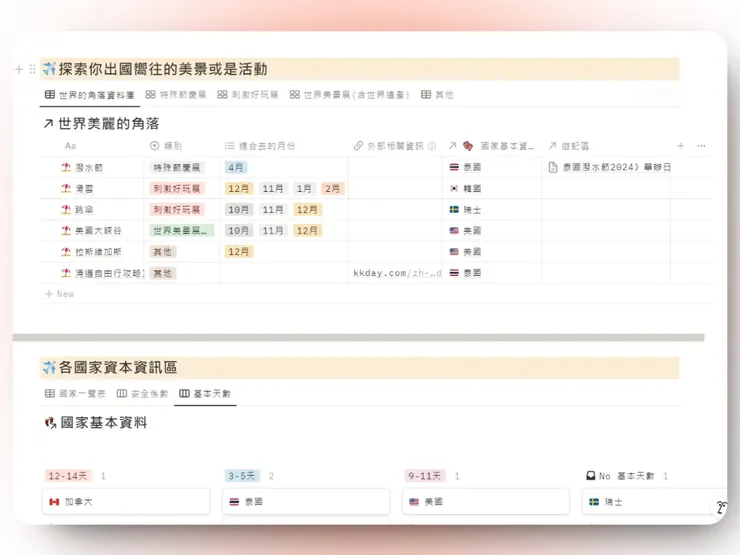Click the drag handle beside 探索你出國嚮往 heading

[x=32, y=69]
